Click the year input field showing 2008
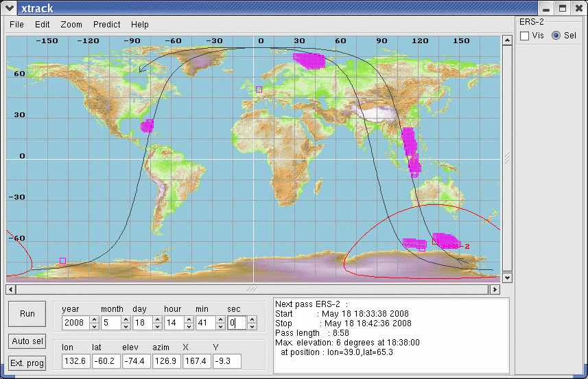Image resolution: width=588 pixels, height=379 pixels. 76,323
